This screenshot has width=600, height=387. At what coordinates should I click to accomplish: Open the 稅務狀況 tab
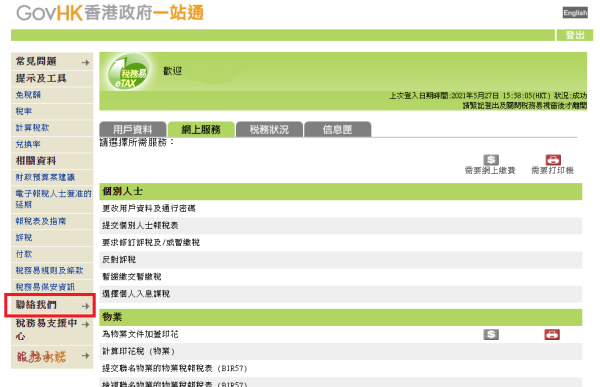coord(269,129)
